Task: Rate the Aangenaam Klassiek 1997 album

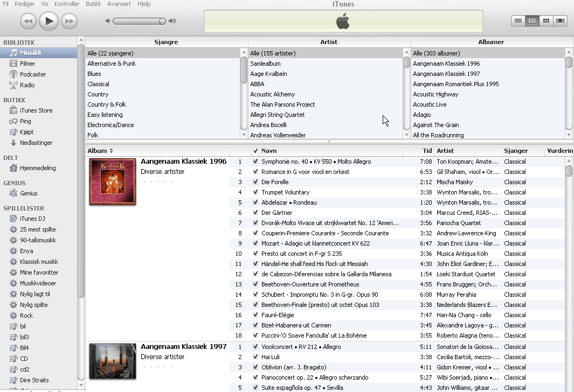Action: (158, 367)
